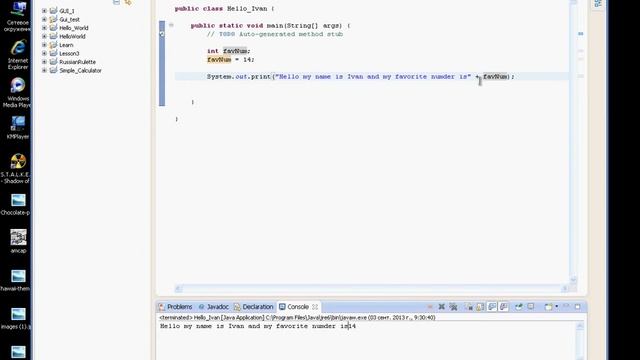The height and width of the screenshot is (360, 640).
Task: Click the console vertical scrollbar up arrow
Action: coord(580,326)
